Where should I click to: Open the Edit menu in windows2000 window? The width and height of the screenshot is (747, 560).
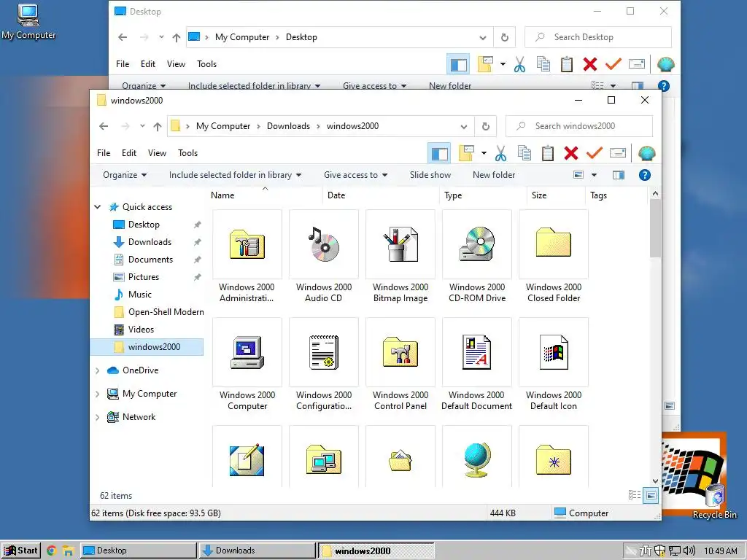(x=129, y=153)
